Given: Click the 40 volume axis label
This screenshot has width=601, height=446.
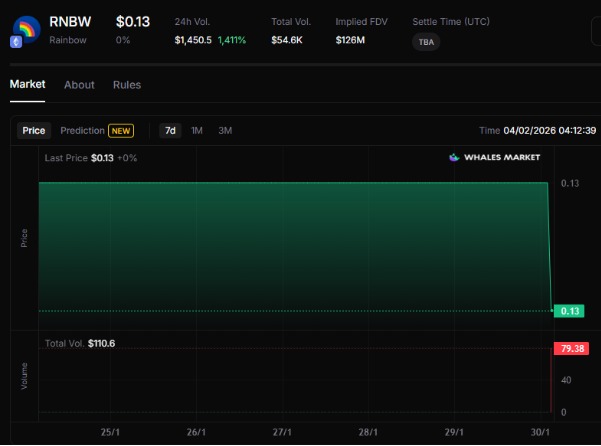Looking at the screenshot, I should click(566, 380).
